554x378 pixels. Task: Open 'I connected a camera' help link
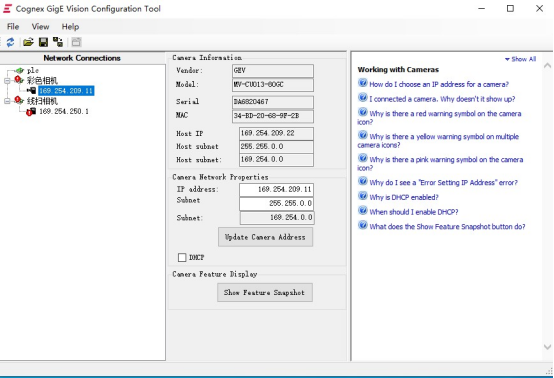442,99
